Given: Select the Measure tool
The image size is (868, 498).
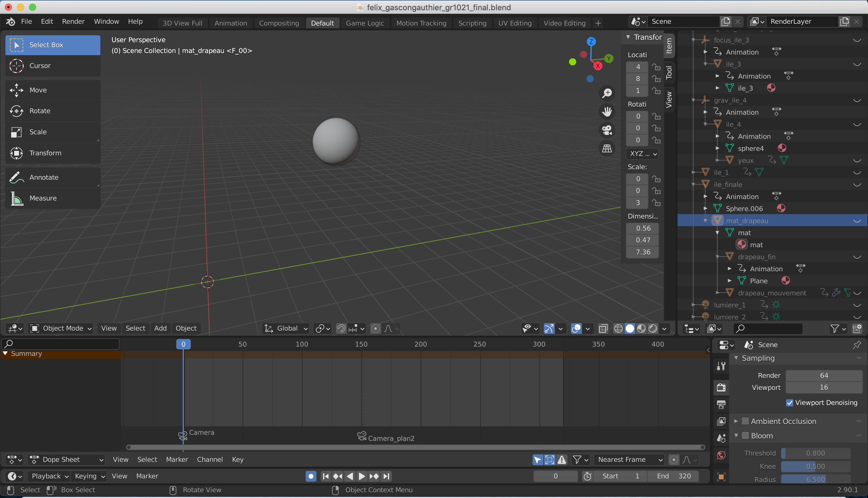Looking at the screenshot, I should click(43, 198).
